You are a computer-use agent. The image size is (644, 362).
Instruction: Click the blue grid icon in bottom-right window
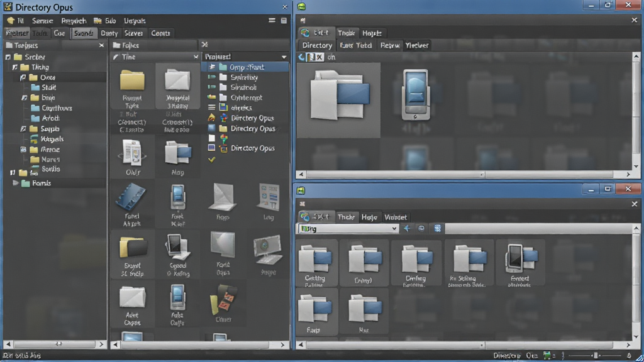(x=438, y=228)
